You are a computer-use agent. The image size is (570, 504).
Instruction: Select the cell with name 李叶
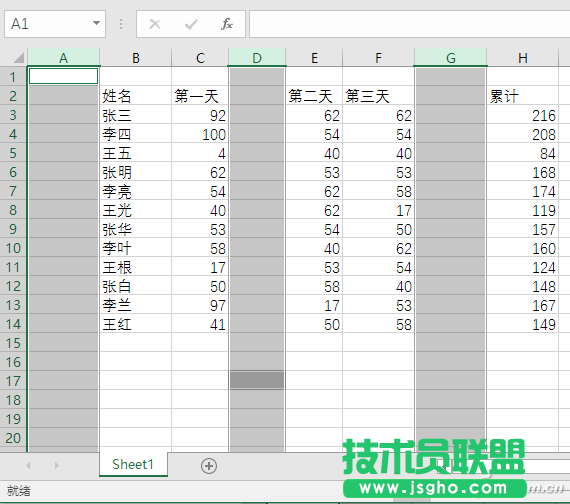point(136,248)
